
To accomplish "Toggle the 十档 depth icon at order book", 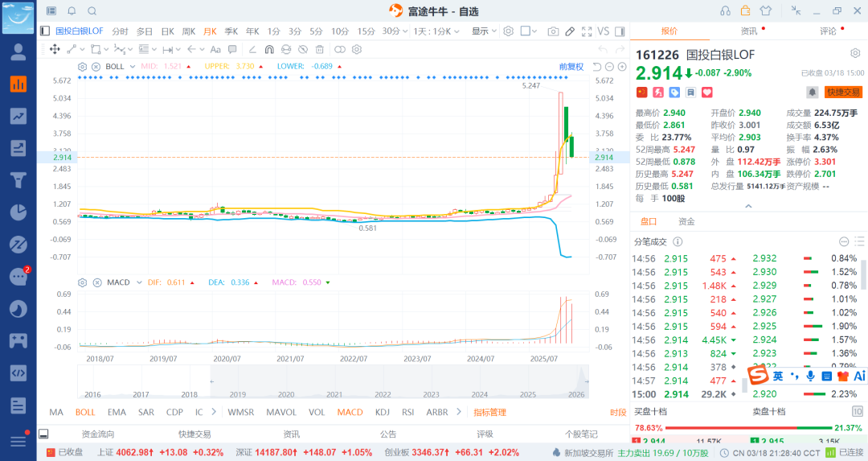I will click(x=857, y=412).
